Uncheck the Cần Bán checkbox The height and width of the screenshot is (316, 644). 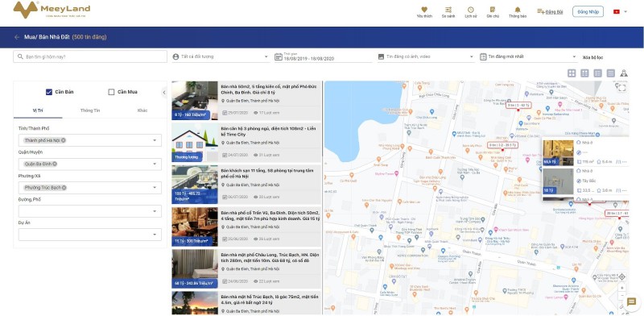(x=49, y=92)
